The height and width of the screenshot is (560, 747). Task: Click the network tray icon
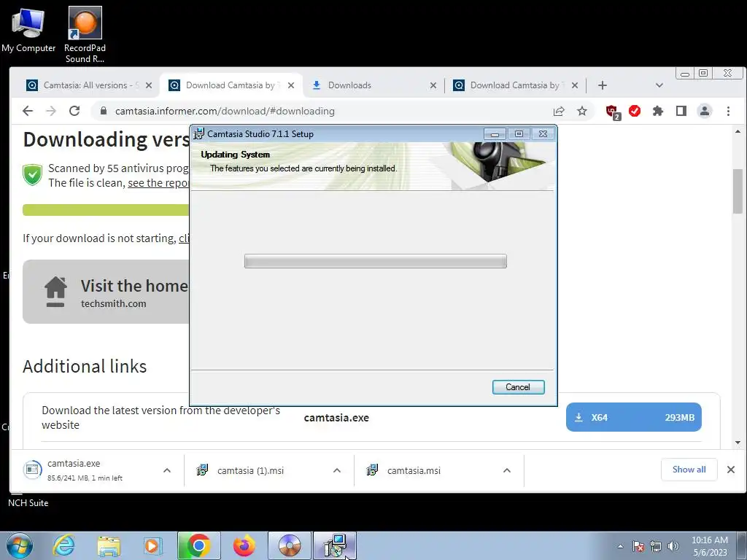pyautogui.click(x=656, y=546)
